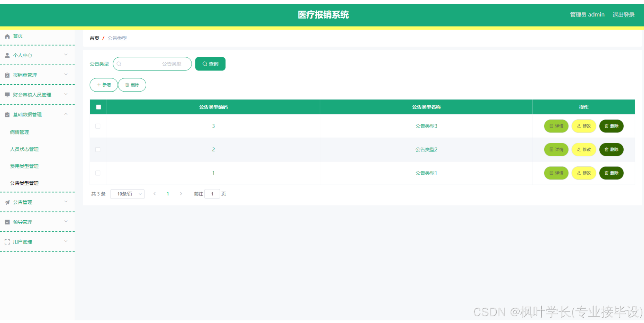The width and height of the screenshot is (644, 323).
Task: Check the row with code 3
Action: pyautogui.click(x=98, y=126)
